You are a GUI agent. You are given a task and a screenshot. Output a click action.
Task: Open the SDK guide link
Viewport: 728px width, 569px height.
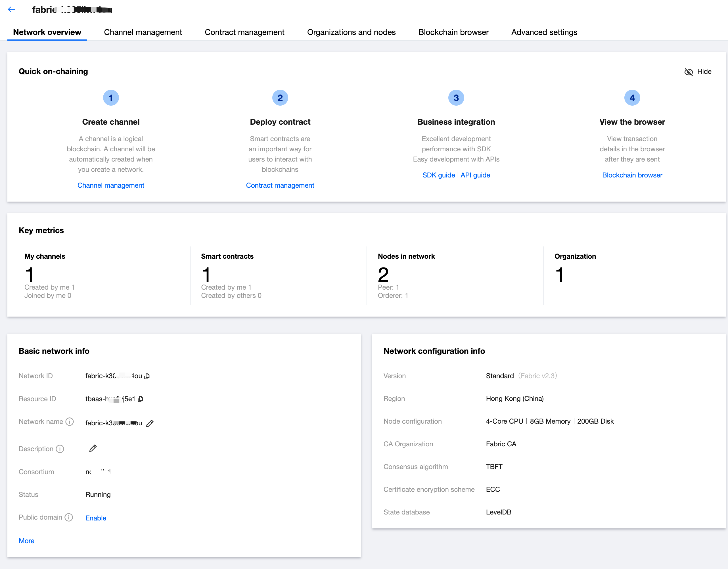[438, 175]
